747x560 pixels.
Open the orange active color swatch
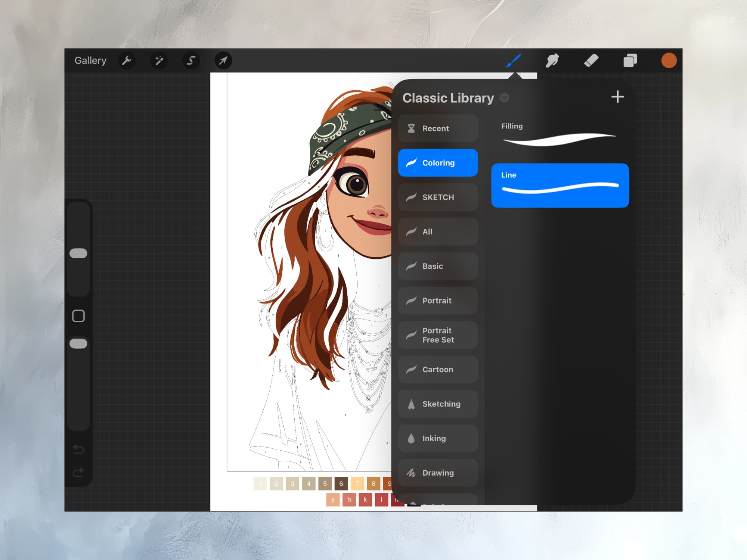[669, 60]
